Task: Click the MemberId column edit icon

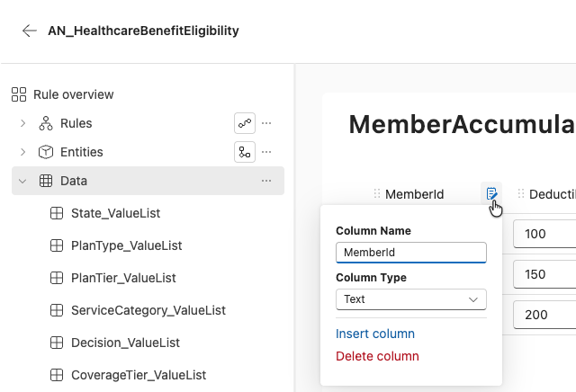Action: pyautogui.click(x=491, y=193)
